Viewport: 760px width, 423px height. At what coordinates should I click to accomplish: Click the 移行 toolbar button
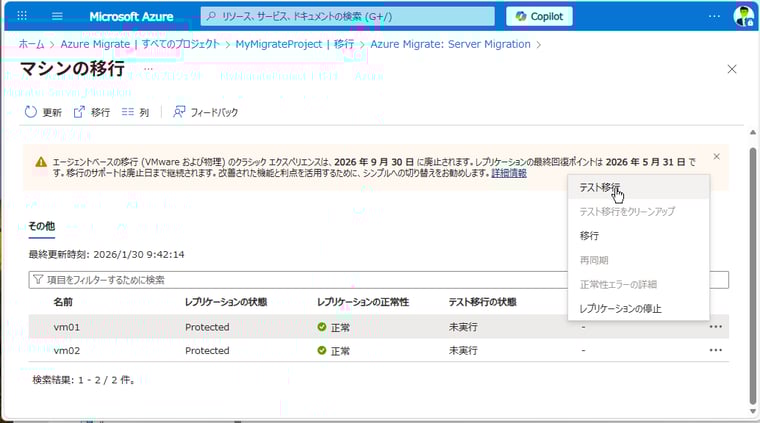click(92, 112)
